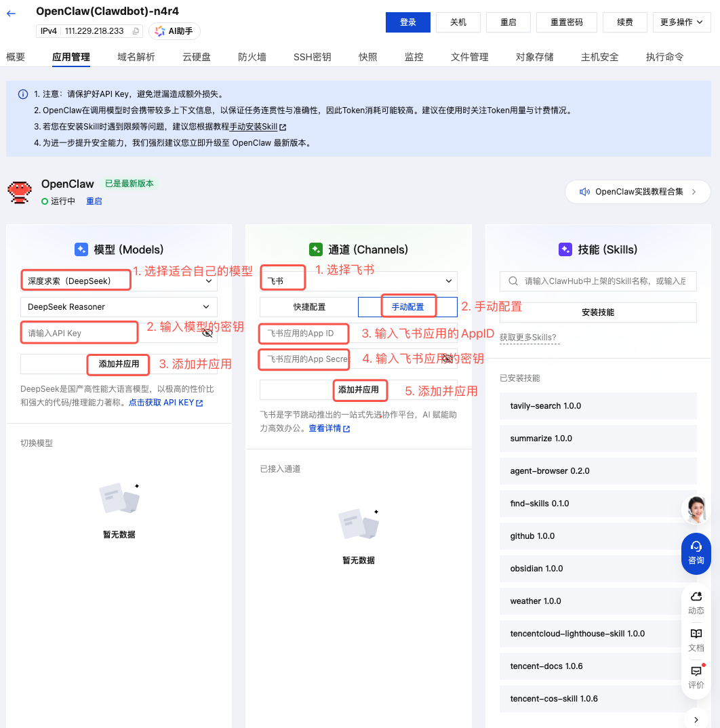Select the 快捷配置 quick config option
Viewport: 720px width, 728px height.
(x=309, y=307)
